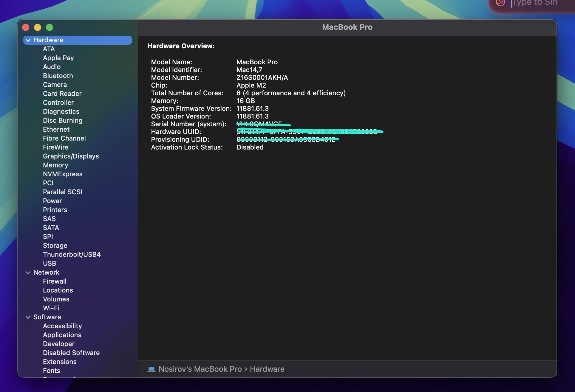
Task: Select Bluetooth in the sidebar
Action: pos(58,76)
